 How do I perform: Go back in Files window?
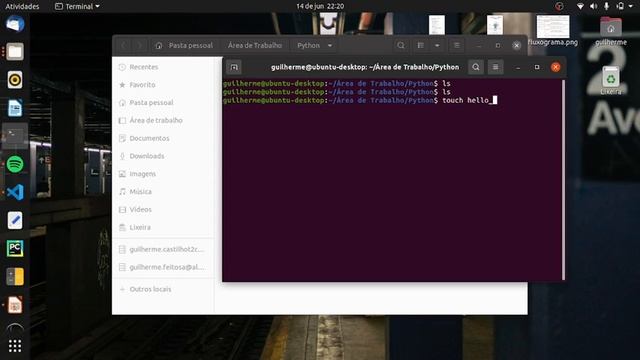click(x=124, y=45)
